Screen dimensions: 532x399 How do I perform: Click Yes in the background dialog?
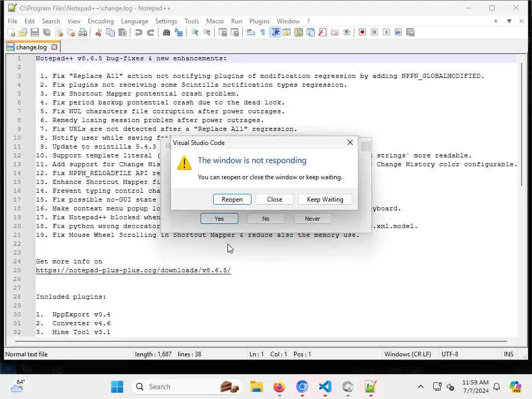click(x=219, y=219)
